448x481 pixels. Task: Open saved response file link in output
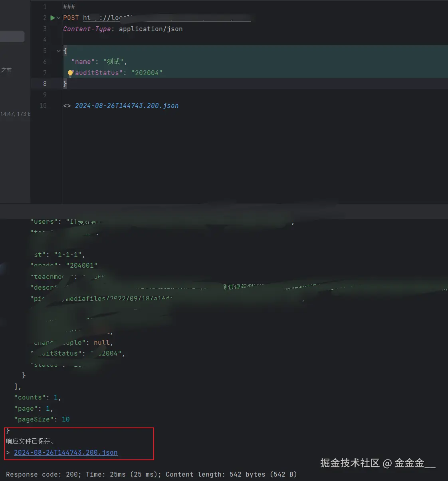click(65, 453)
